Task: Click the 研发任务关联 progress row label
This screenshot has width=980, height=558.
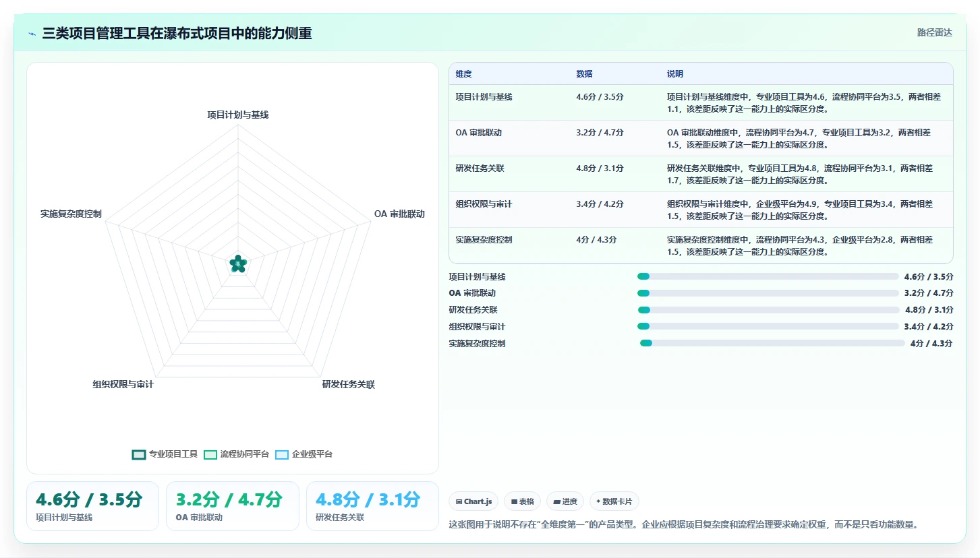Action: [x=473, y=310]
